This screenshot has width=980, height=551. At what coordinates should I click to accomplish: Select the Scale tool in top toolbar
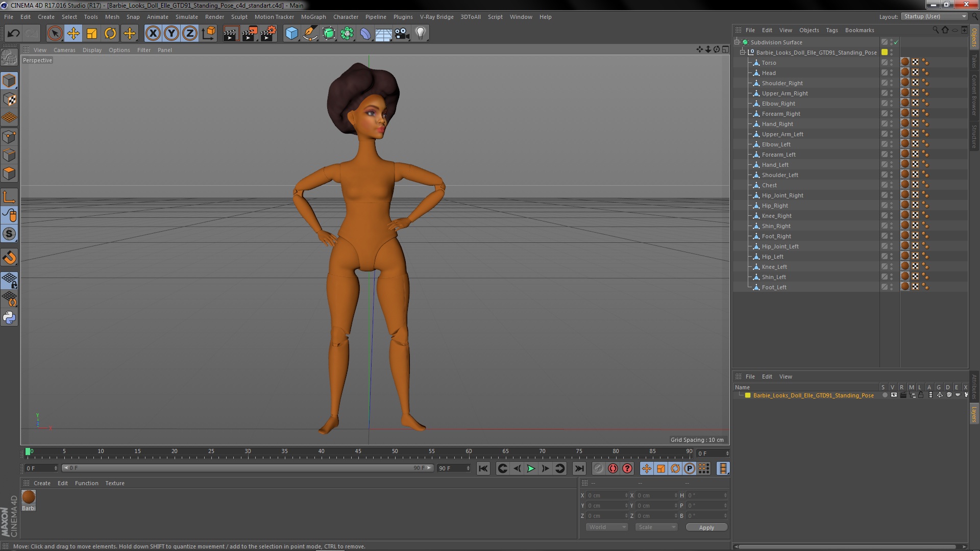pyautogui.click(x=92, y=34)
